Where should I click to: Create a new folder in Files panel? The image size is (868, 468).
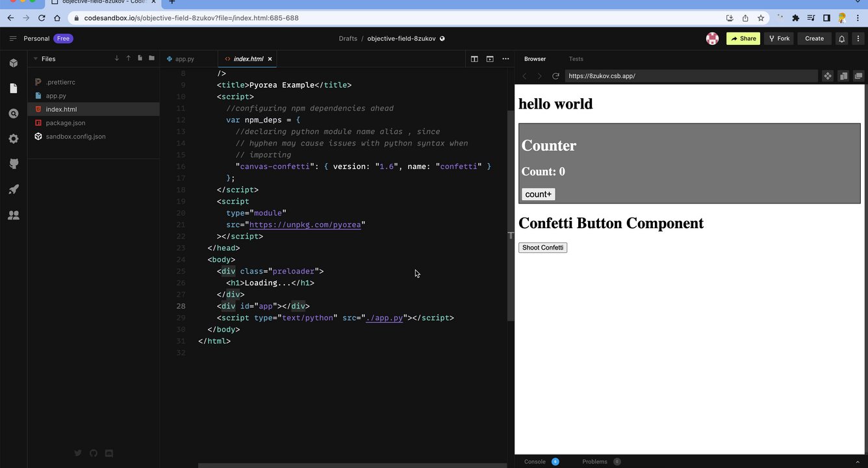151,58
